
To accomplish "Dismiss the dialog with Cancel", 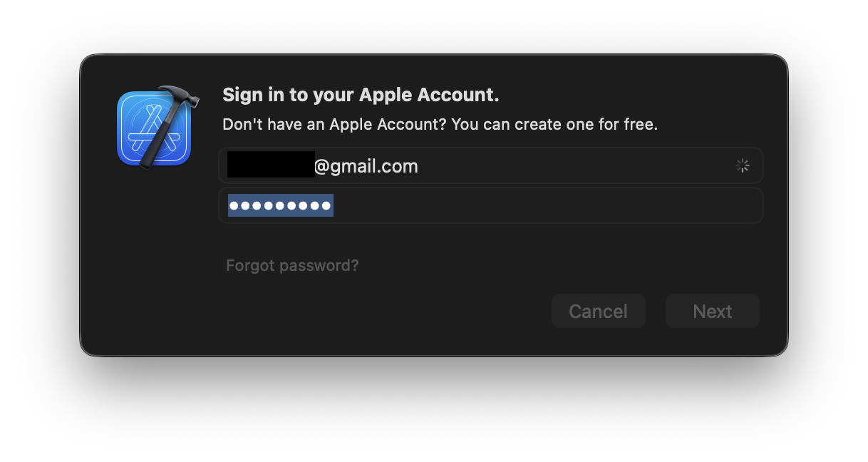I will 598,312.
